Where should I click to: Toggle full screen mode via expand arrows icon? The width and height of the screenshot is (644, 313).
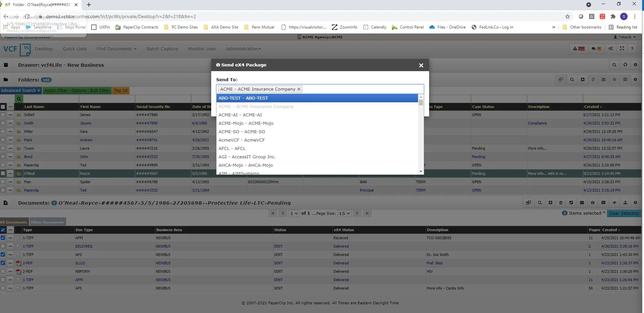(622, 48)
